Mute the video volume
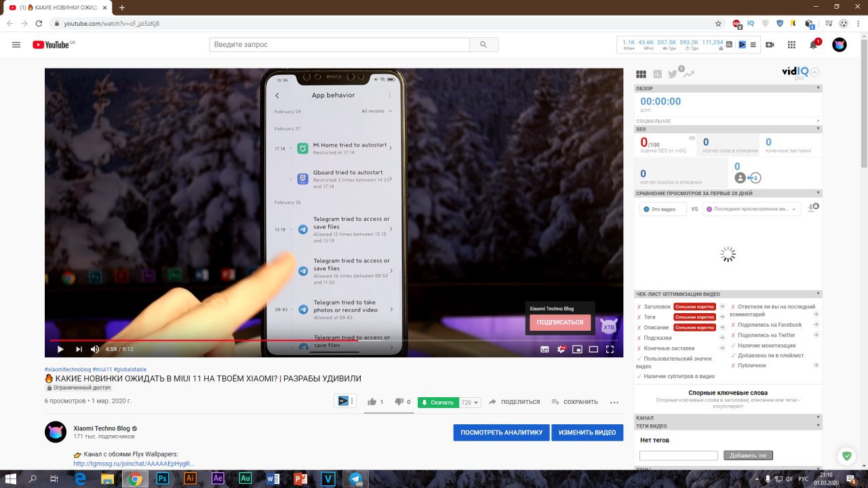 pos(95,349)
